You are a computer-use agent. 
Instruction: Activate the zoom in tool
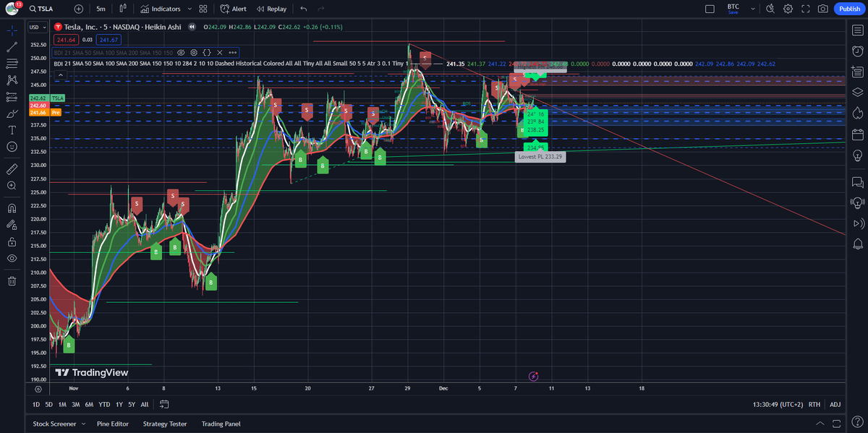pos(12,186)
